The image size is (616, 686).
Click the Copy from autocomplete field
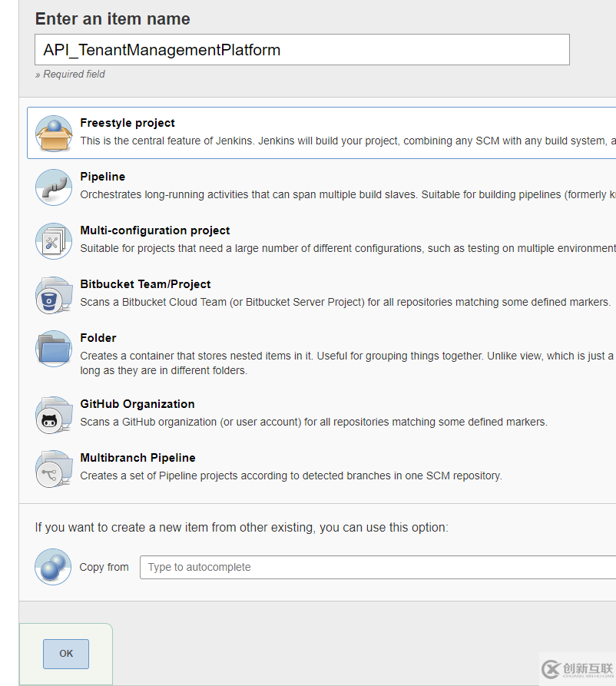[x=378, y=567]
